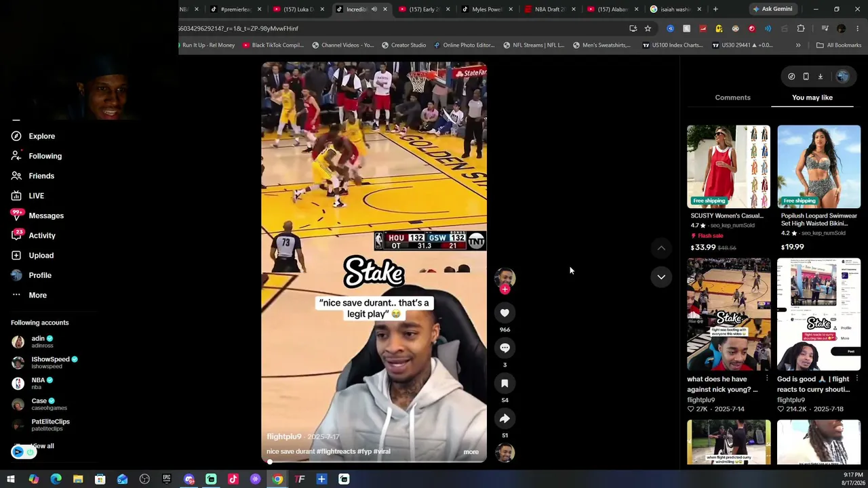
Task: Open Popilush Leopard Swimwear product
Action: coord(819,188)
